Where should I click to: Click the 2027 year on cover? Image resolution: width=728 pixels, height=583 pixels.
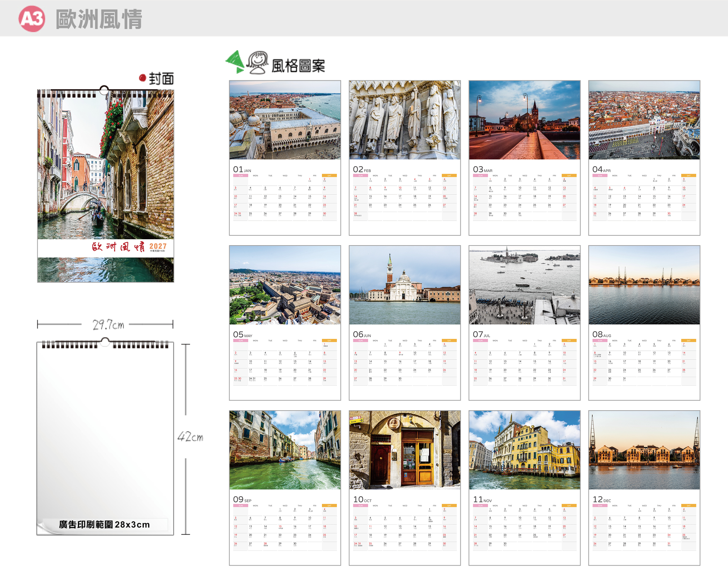coord(158,246)
